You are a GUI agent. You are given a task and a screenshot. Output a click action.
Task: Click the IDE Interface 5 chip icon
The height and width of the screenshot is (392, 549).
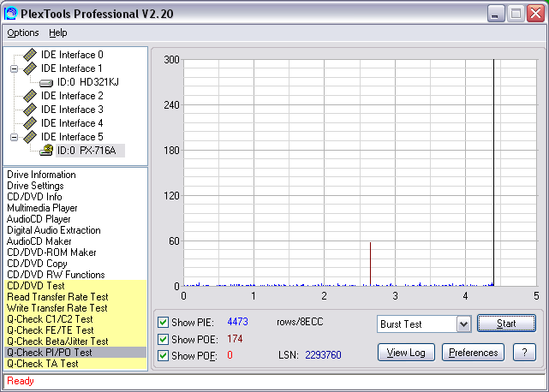click(x=30, y=136)
